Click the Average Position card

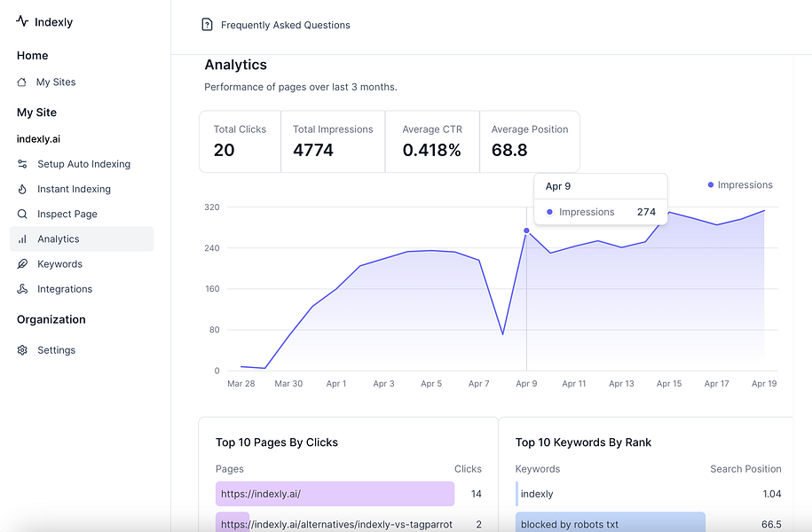[x=530, y=141]
